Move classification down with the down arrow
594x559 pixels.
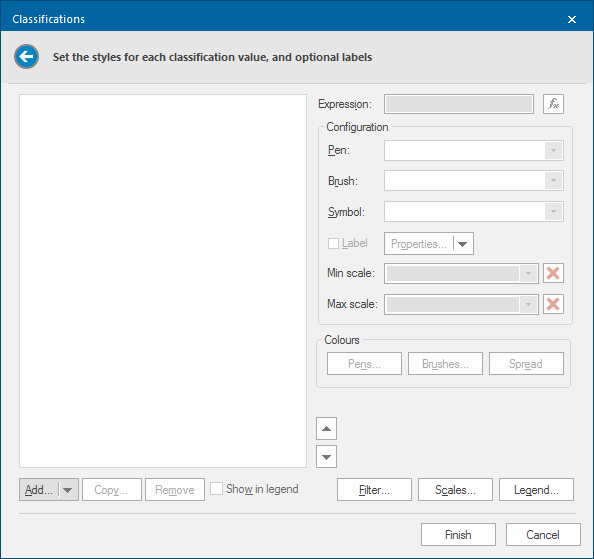326,457
